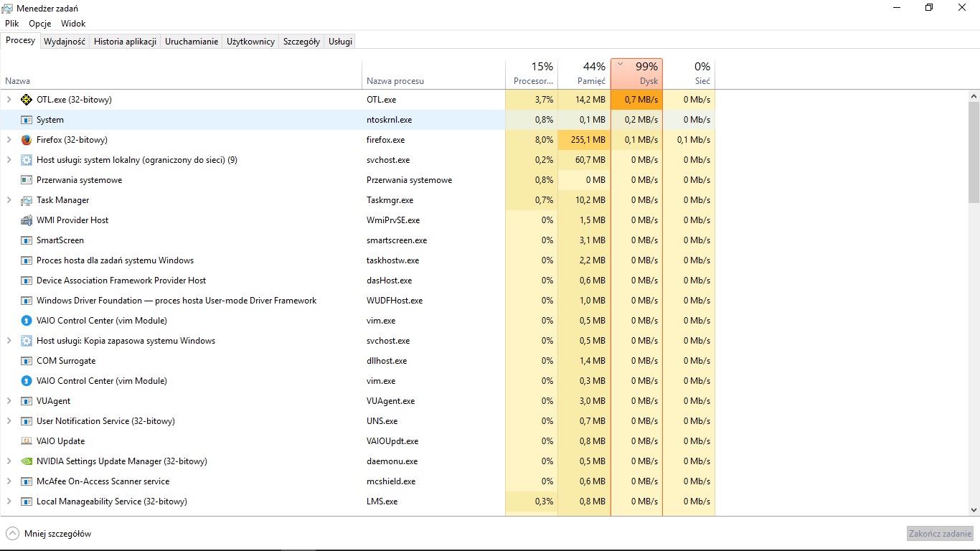This screenshot has width=980, height=551.
Task: Click the scrollbar down arrow
Action: click(x=974, y=510)
